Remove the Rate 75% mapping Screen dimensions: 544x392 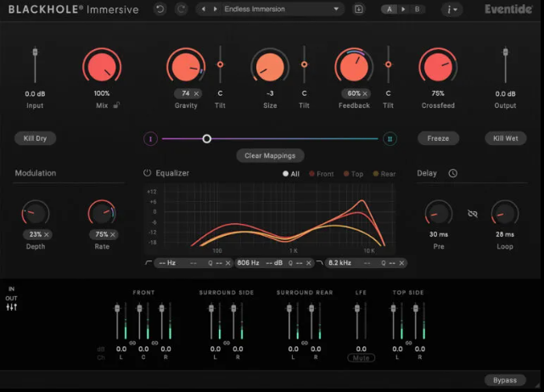[113, 235]
